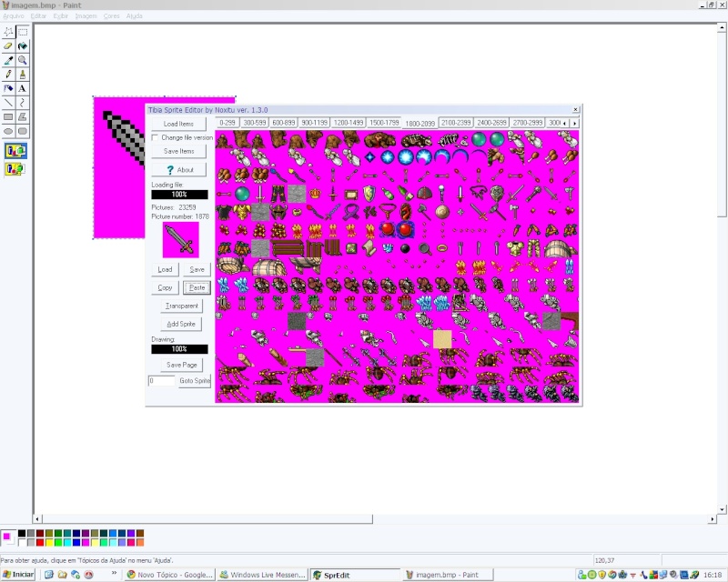Image resolution: width=728 pixels, height=582 pixels.
Task: Select the Pencil tool
Action: coord(8,75)
